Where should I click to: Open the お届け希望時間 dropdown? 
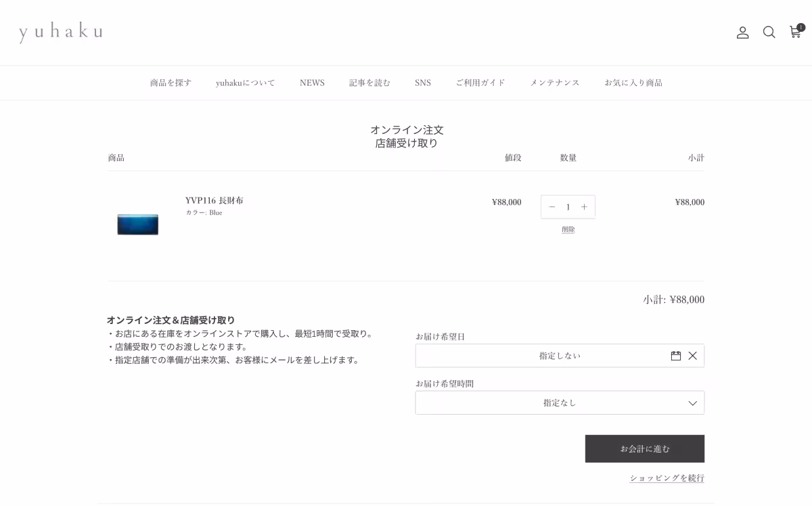click(x=560, y=402)
